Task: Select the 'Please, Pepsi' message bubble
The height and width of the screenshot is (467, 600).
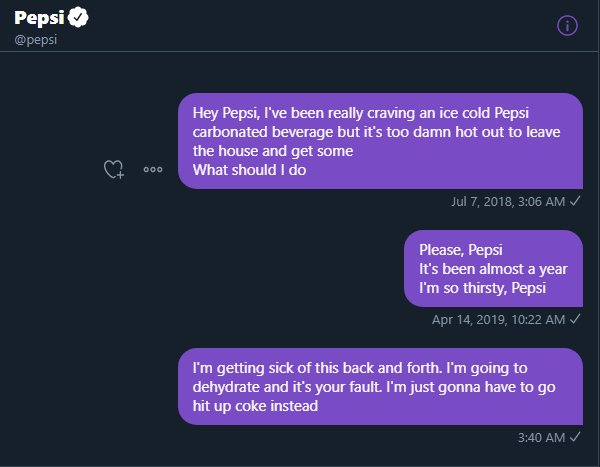Action: pos(493,268)
